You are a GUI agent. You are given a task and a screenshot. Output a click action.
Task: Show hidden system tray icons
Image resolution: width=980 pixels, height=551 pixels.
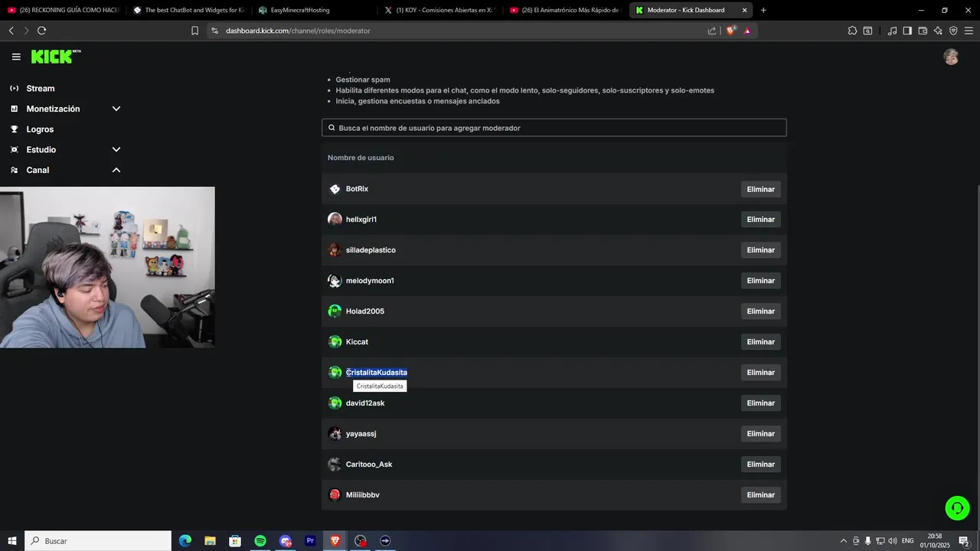click(844, 541)
